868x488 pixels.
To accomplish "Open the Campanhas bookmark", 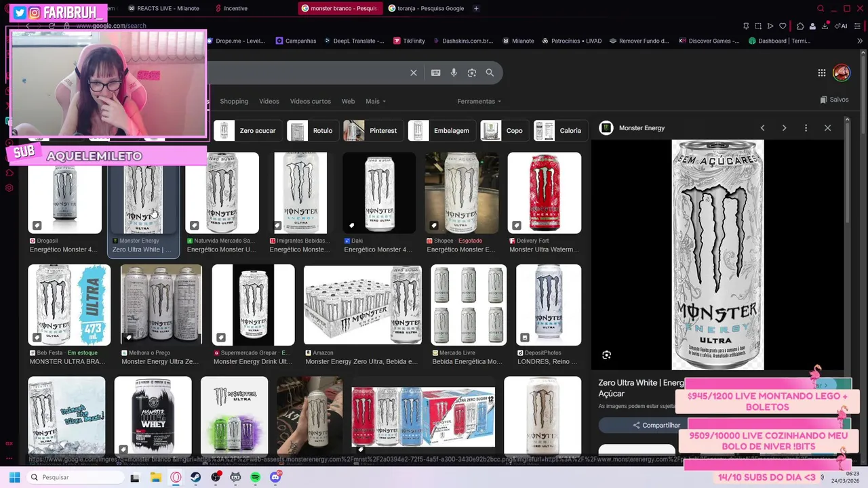I will (296, 41).
